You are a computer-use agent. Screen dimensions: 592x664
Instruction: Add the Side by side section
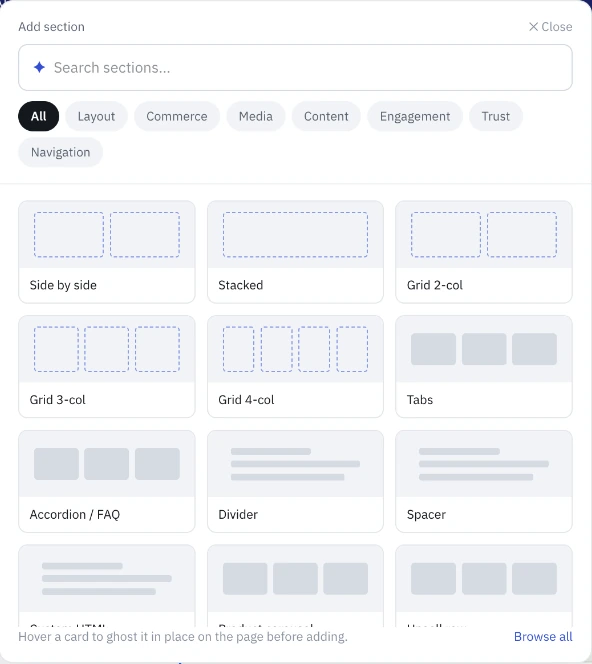click(107, 252)
